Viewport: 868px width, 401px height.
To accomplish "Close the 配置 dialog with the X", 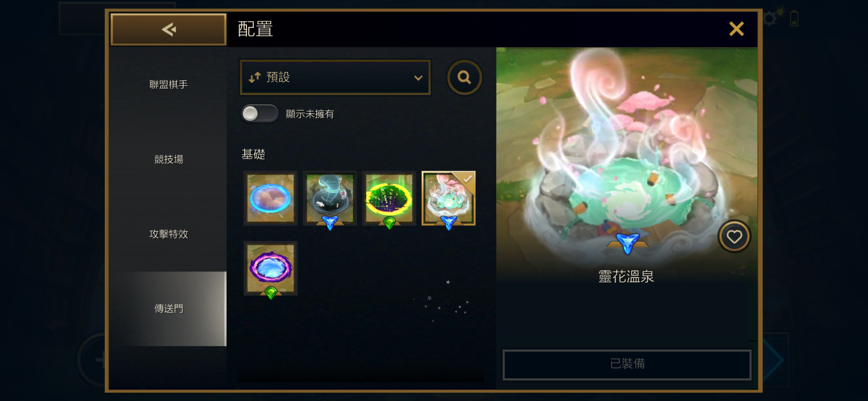I will (736, 29).
